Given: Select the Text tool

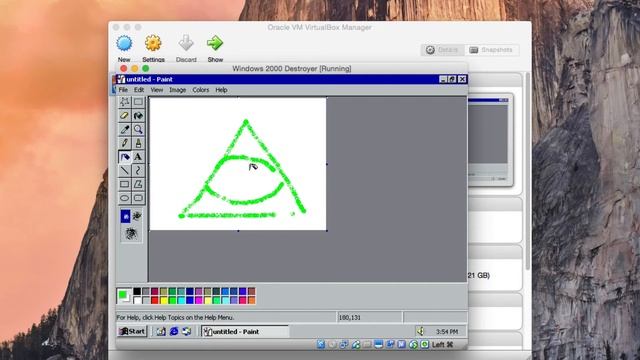Looking at the screenshot, I should (x=138, y=157).
